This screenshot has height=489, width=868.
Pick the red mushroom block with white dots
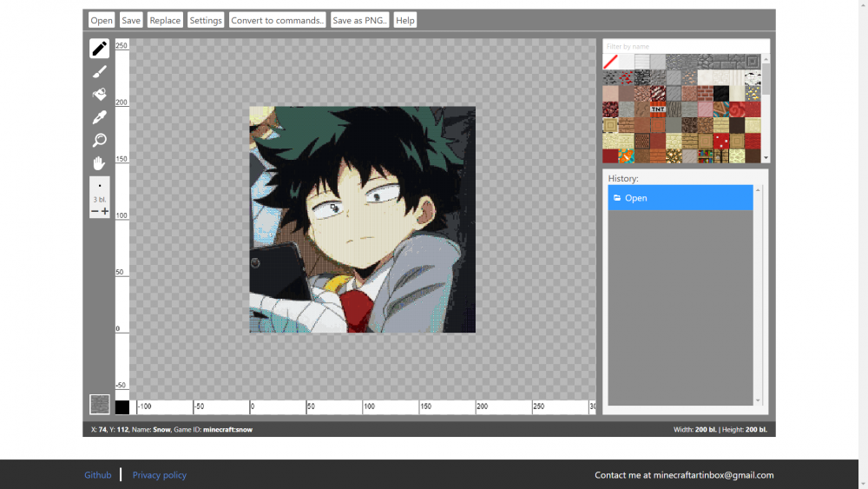[721, 141]
